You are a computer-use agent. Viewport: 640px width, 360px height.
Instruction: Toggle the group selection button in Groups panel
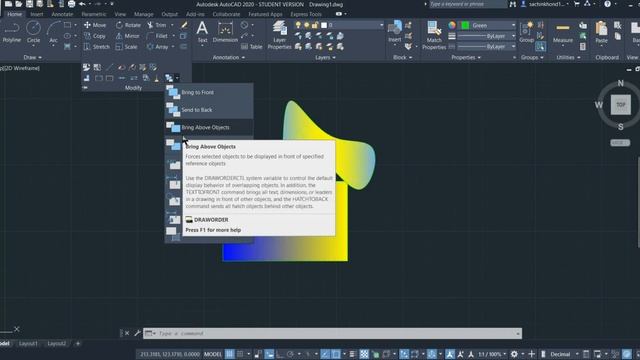tap(540, 47)
